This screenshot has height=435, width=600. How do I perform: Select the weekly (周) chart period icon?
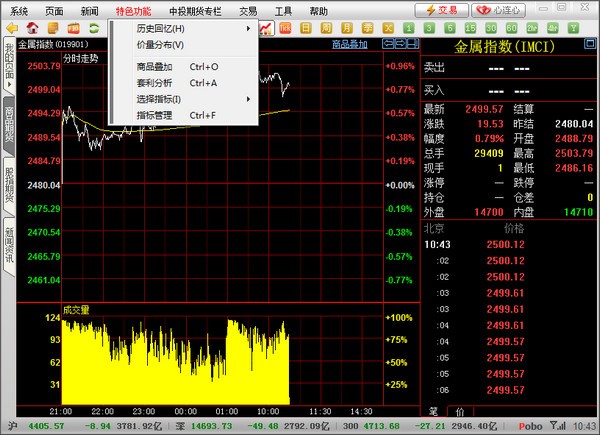tap(326, 28)
